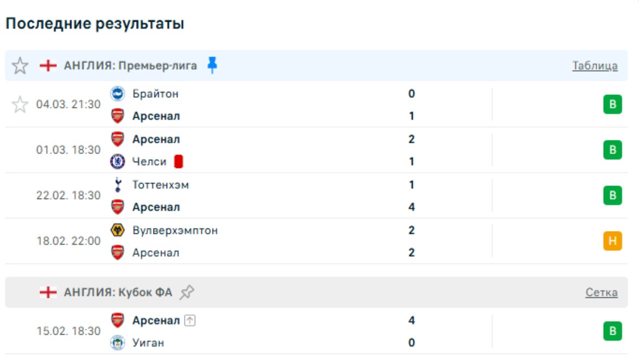The image size is (639, 364).
Task: Click the orange draw badge for Wolverhampton match
Action: pos(612,241)
